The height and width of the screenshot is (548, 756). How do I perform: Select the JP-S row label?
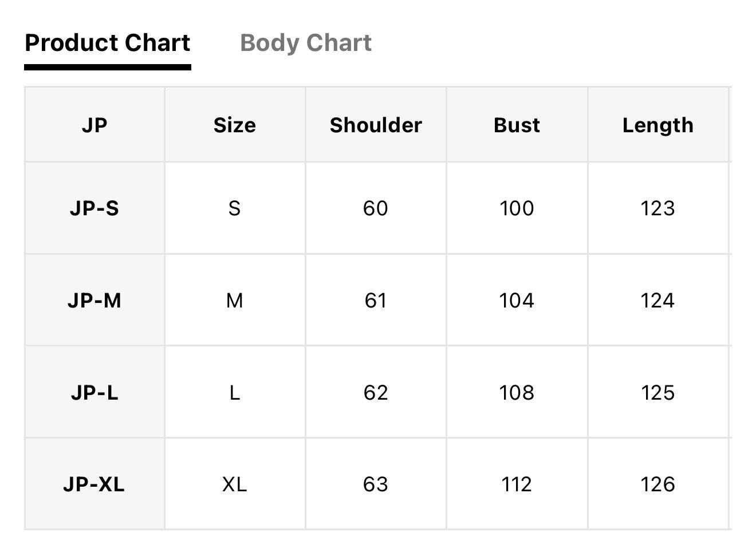94,208
